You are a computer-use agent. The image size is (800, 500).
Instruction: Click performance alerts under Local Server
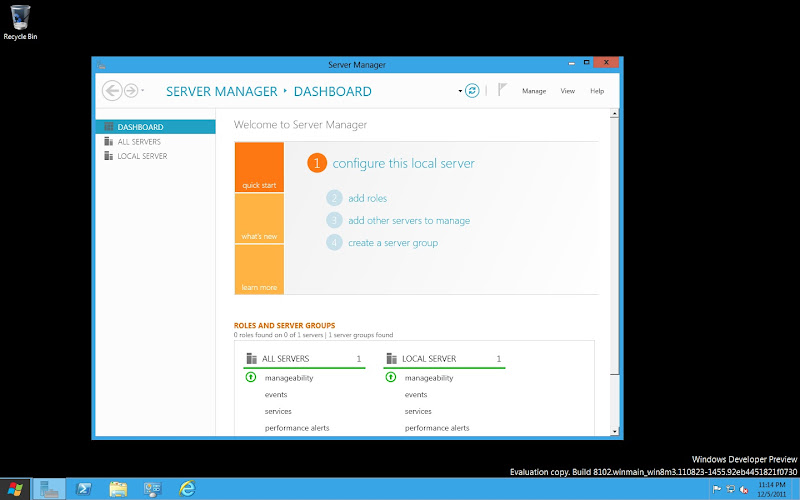pyautogui.click(x=437, y=428)
